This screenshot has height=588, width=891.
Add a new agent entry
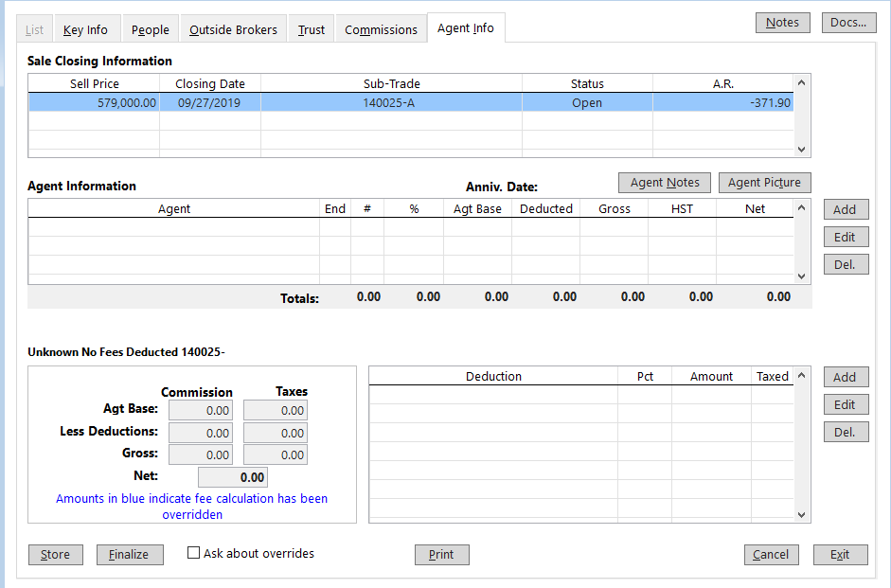[x=846, y=208]
